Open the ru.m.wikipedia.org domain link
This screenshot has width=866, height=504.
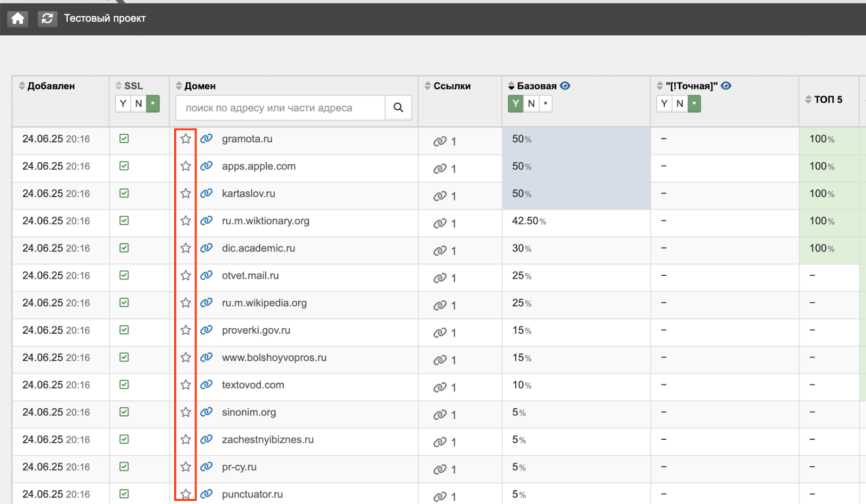pyautogui.click(x=264, y=303)
